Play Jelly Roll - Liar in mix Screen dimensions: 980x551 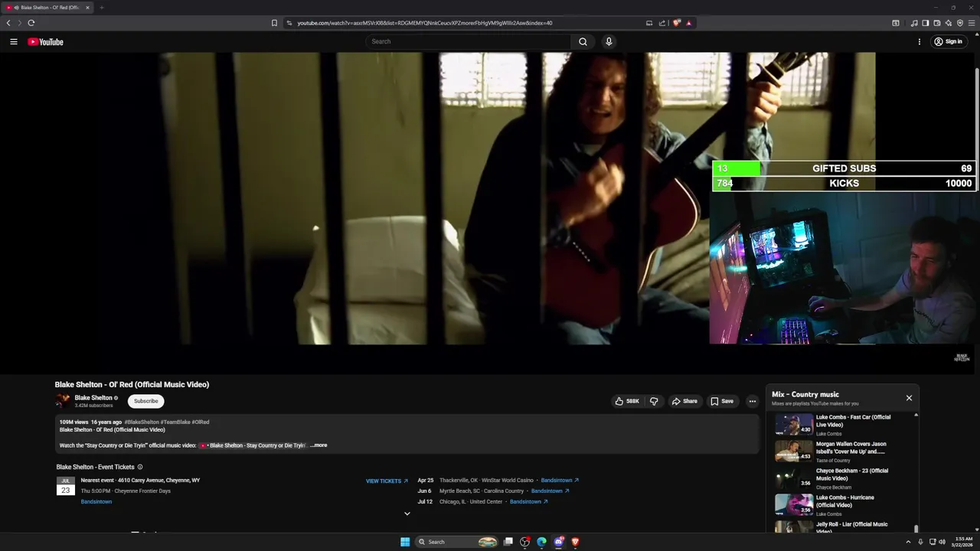coord(841,527)
